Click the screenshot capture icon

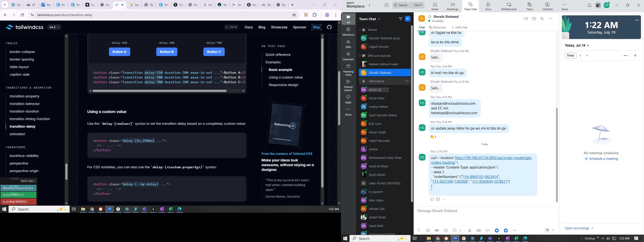click(455, 230)
